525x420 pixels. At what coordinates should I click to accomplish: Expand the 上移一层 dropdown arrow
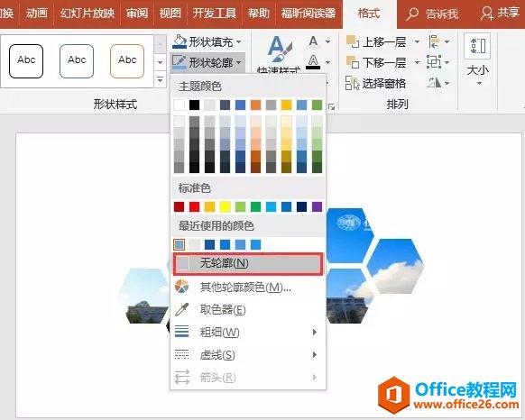[x=417, y=42]
